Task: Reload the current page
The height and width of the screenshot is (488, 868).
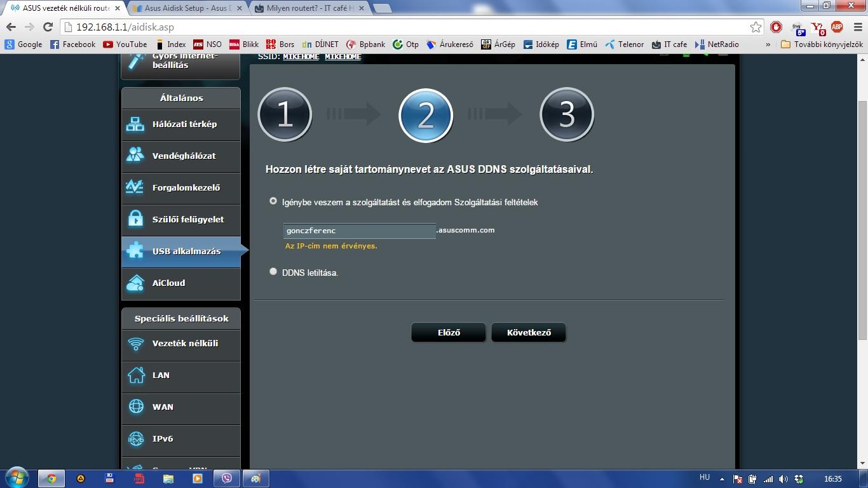Action: pyautogui.click(x=48, y=27)
